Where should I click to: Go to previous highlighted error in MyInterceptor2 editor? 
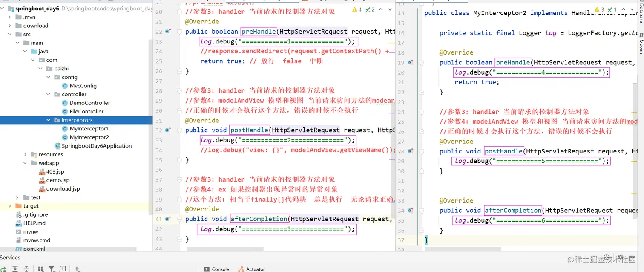click(623, 9)
